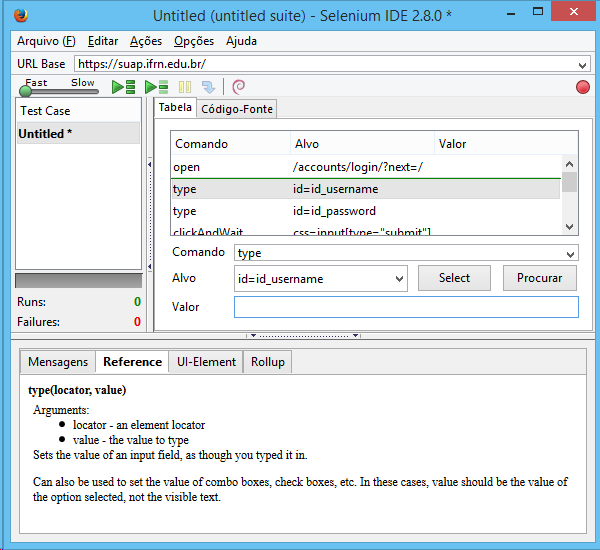Click the Select button
Screen dimensions: 600x550
454,278
